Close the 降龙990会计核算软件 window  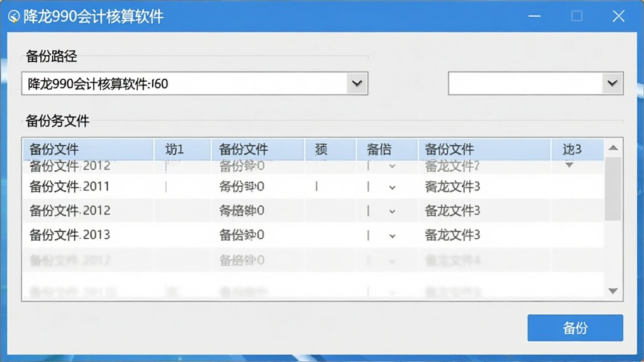[619, 16]
